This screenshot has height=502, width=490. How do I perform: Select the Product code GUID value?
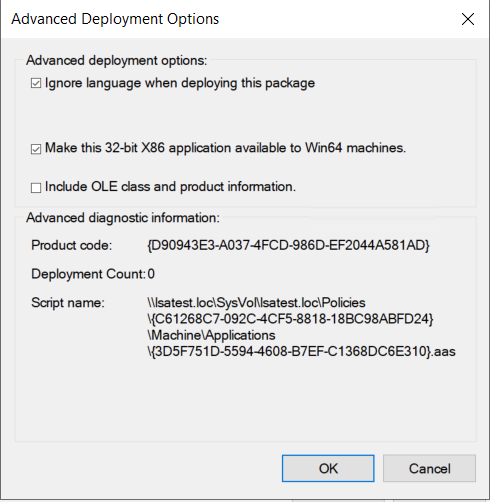coord(289,245)
